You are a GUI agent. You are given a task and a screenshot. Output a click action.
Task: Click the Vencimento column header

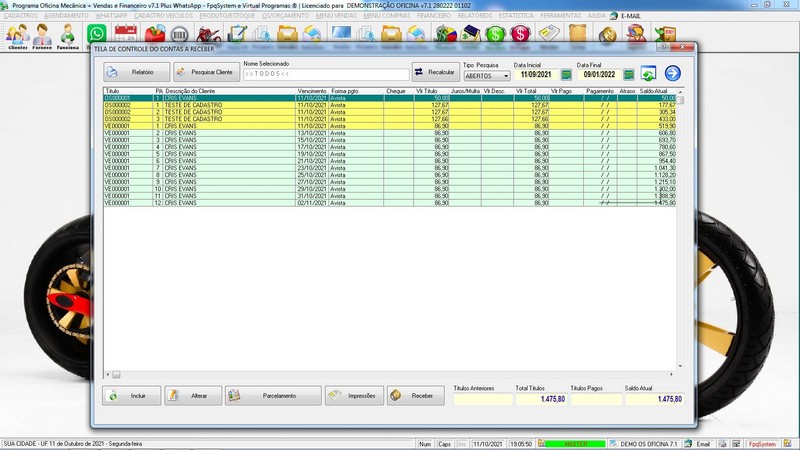pos(312,91)
